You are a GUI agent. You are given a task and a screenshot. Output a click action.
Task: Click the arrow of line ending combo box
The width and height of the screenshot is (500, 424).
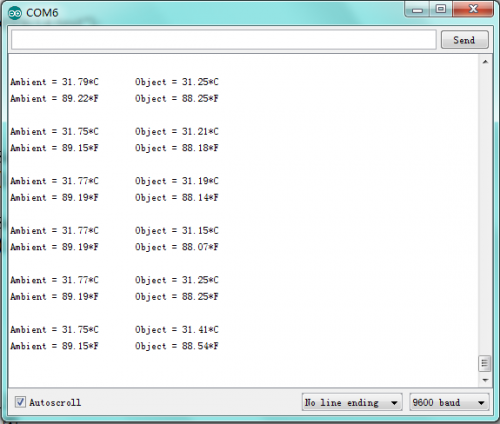click(x=394, y=403)
